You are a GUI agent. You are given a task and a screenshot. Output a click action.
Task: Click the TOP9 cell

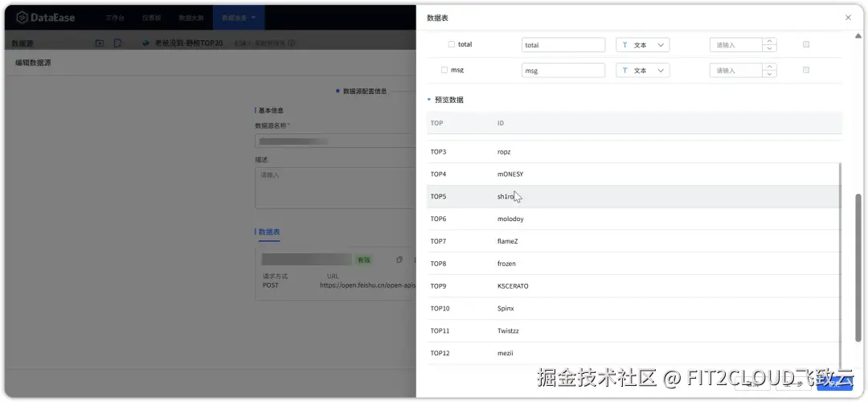click(x=438, y=286)
